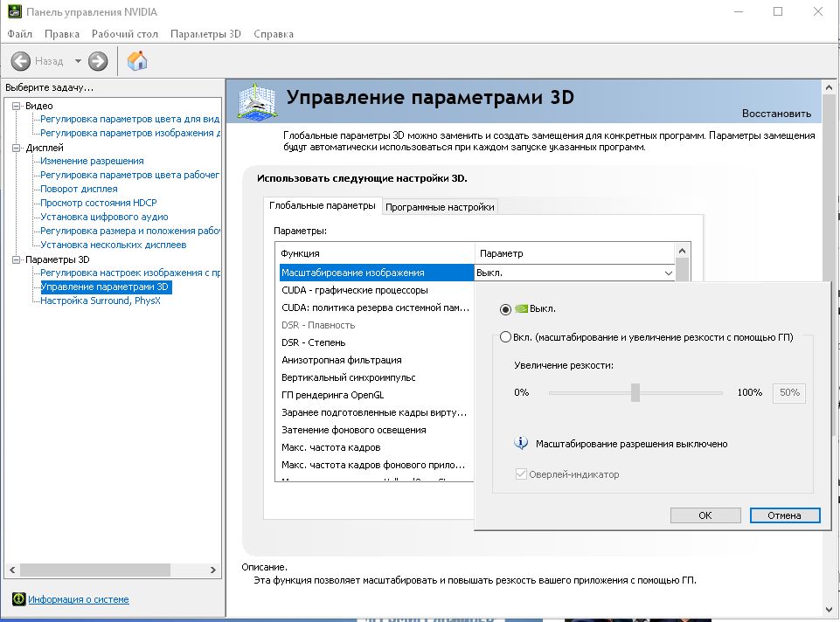Confirm with the OK button

(705, 515)
